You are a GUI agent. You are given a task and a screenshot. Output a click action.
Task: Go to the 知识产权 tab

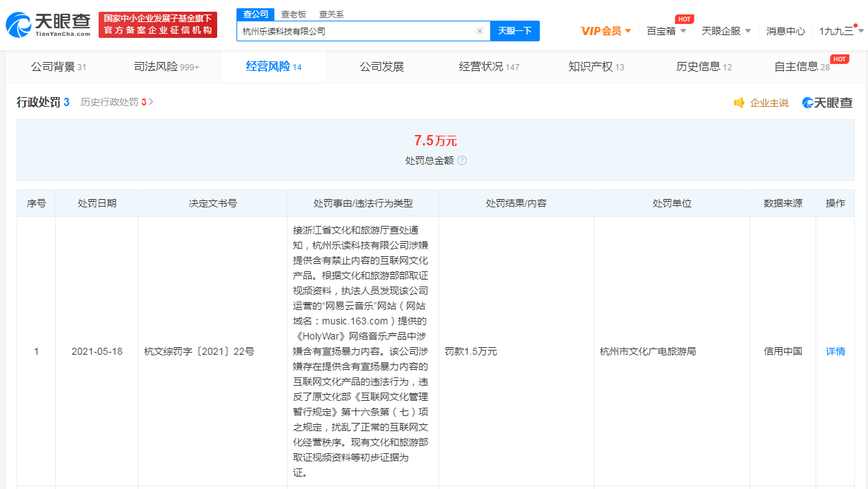tap(596, 67)
